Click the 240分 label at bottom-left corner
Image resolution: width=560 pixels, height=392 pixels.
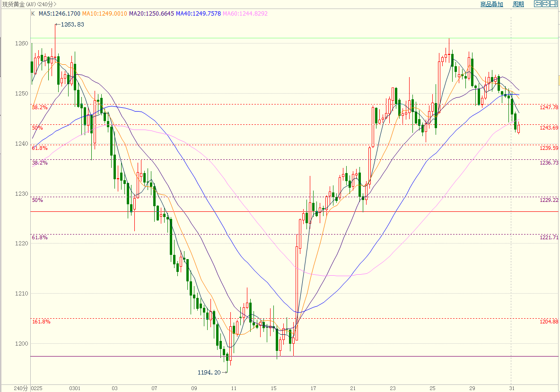[21, 388]
